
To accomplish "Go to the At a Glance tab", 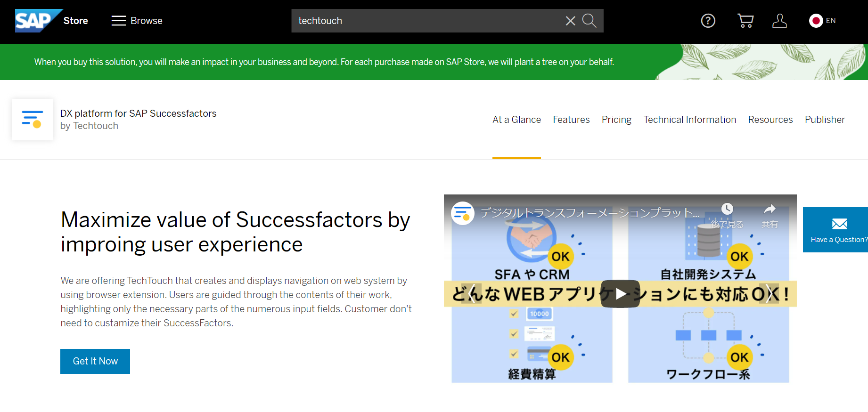I will tap(516, 120).
